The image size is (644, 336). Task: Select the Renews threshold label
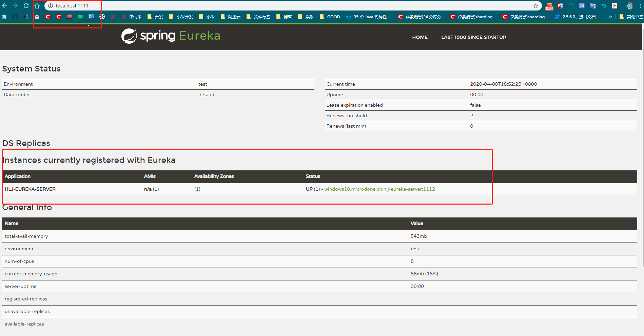pyautogui.click(x=347, y=115)
